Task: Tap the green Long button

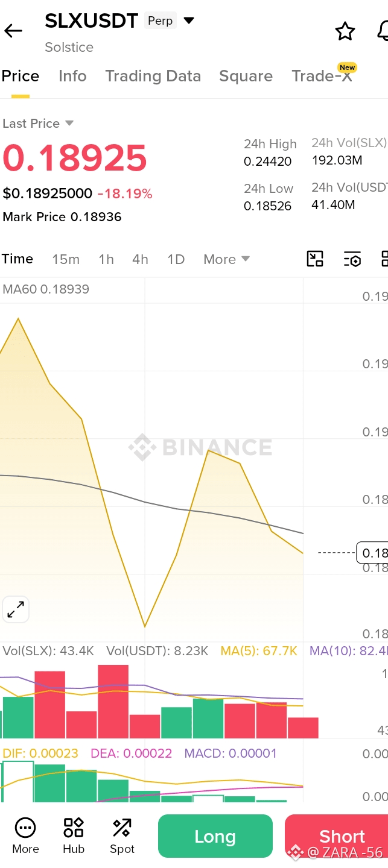Action: tap(215, 836)
